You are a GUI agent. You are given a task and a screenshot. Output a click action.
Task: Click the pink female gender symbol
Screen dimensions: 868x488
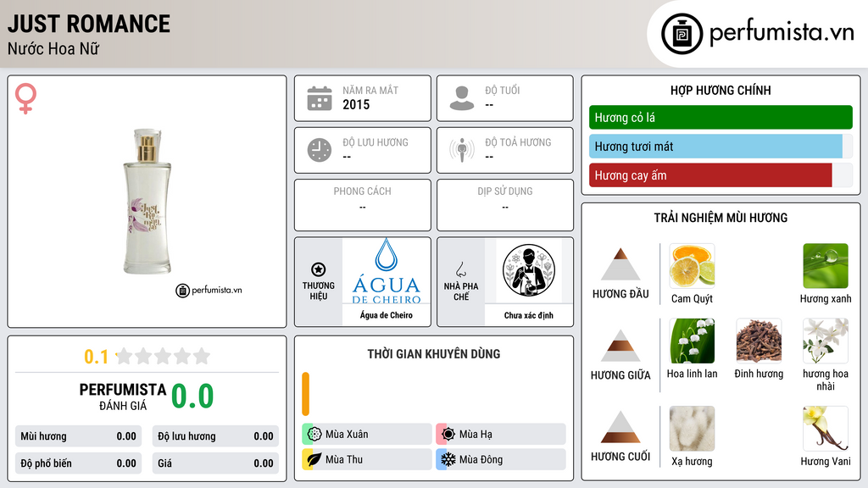(x=25, y=98)
